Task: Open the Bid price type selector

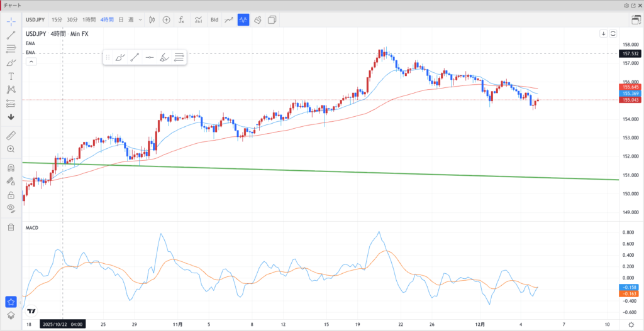Action: [x=214, y=19]
